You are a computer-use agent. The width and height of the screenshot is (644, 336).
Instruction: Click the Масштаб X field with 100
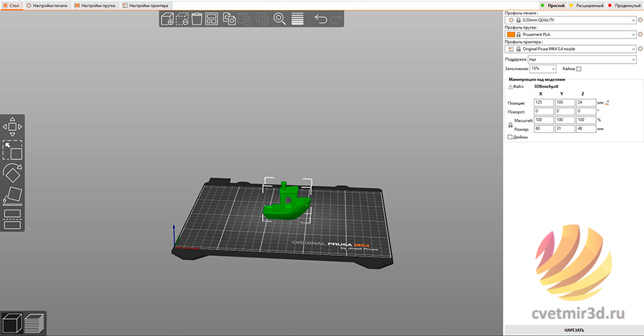(544, 120)
